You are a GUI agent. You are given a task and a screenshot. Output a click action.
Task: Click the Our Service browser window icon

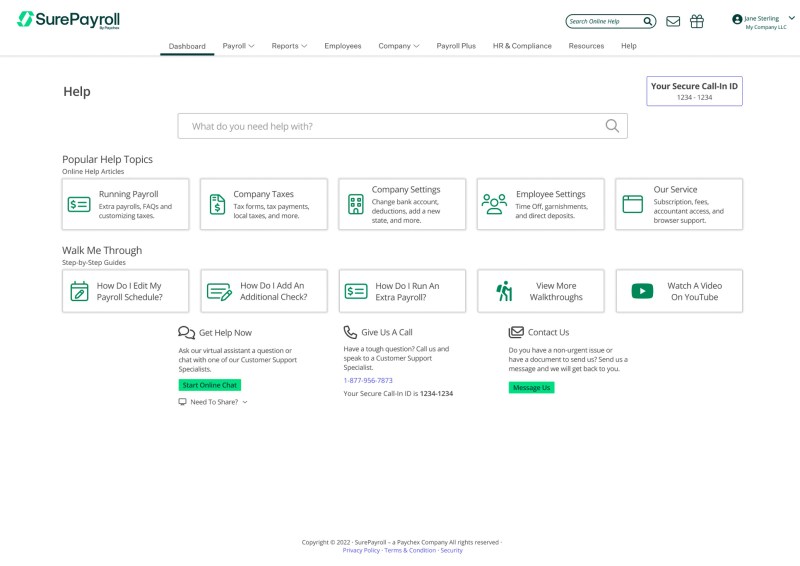(x=633, y=204)
